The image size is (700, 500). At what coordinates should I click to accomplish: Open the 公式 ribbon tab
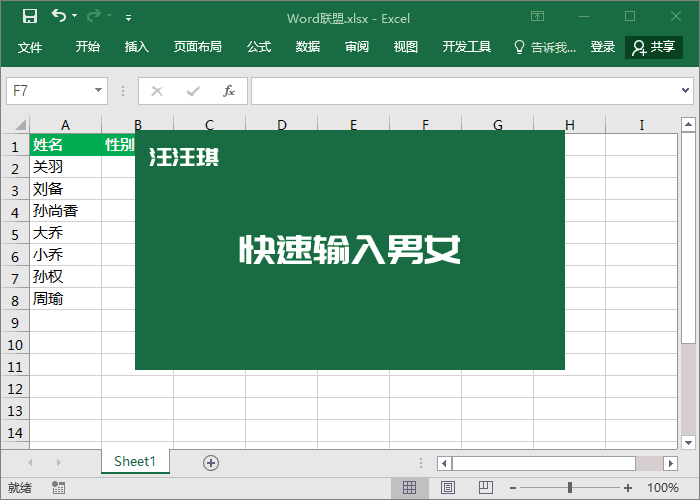click(259, 46)
